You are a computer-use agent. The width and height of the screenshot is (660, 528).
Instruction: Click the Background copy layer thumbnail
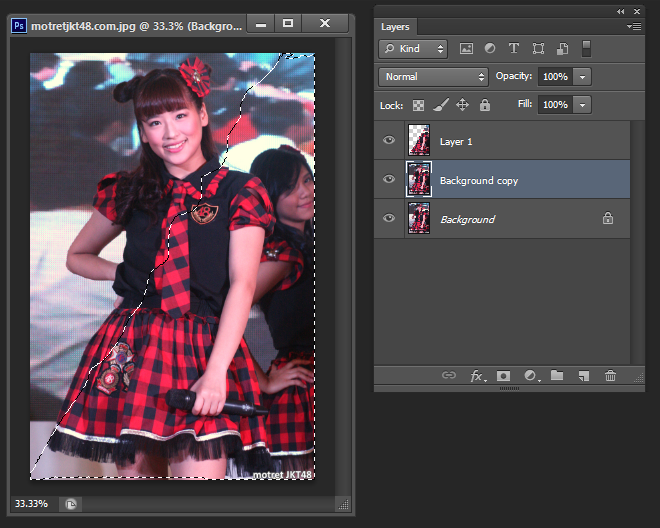click(419, 179)
